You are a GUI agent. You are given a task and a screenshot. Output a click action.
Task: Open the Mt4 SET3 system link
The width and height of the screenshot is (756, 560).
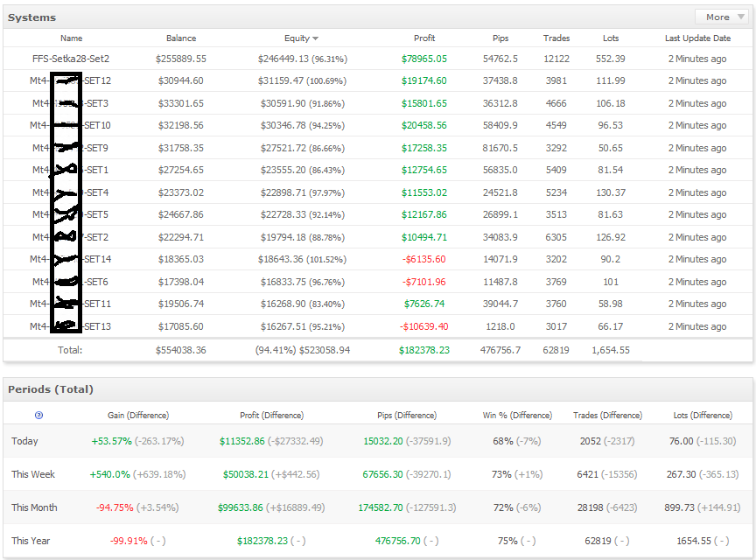pyautogui.click(x=70, y=103)
